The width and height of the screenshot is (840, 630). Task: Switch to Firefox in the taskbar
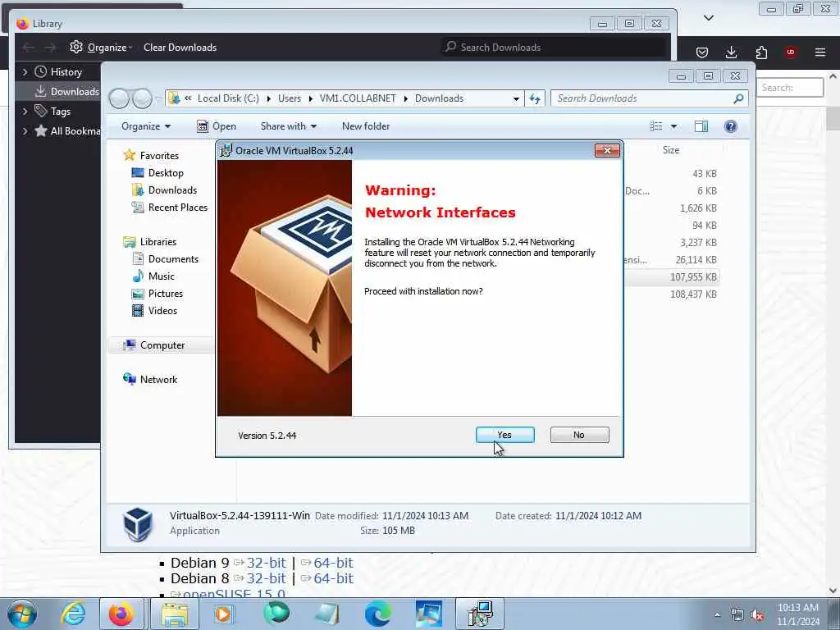tap(121, 614)
